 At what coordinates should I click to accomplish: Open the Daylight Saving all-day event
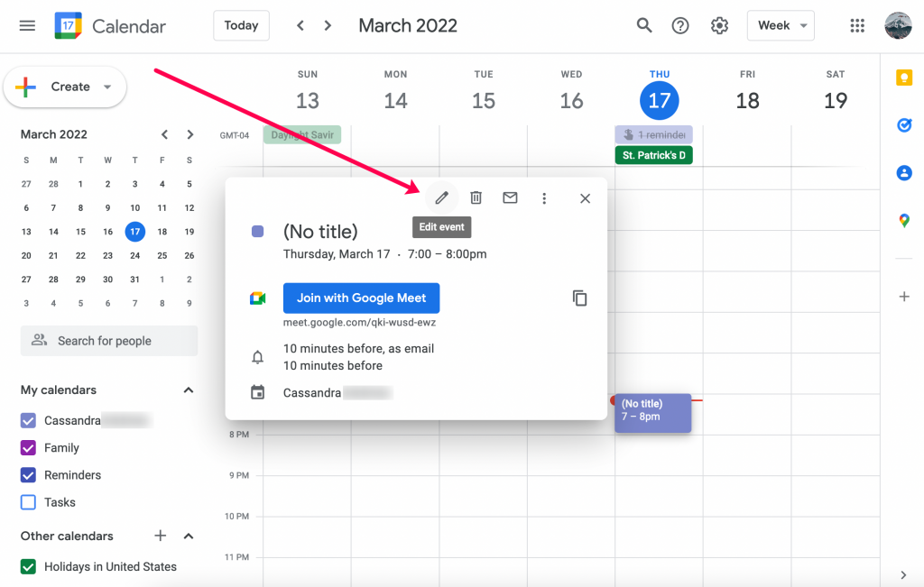(x=302, y=135)
